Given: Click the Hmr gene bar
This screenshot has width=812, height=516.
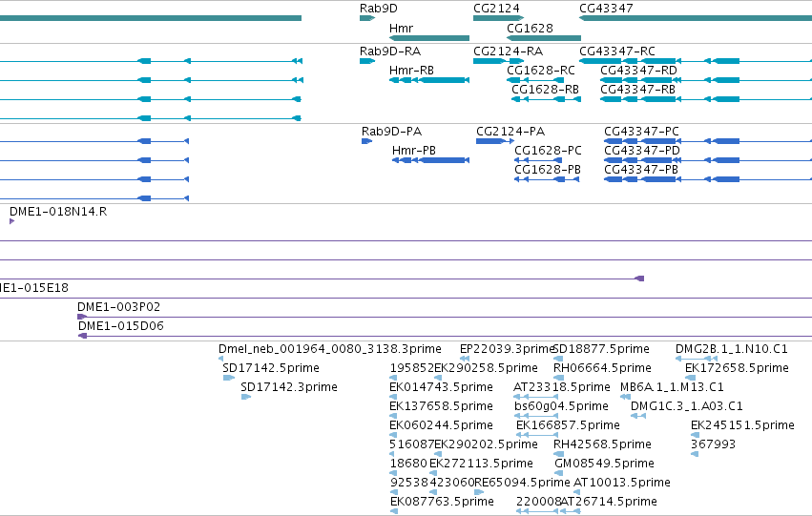Looking at the screenshot, I should 429,38.
